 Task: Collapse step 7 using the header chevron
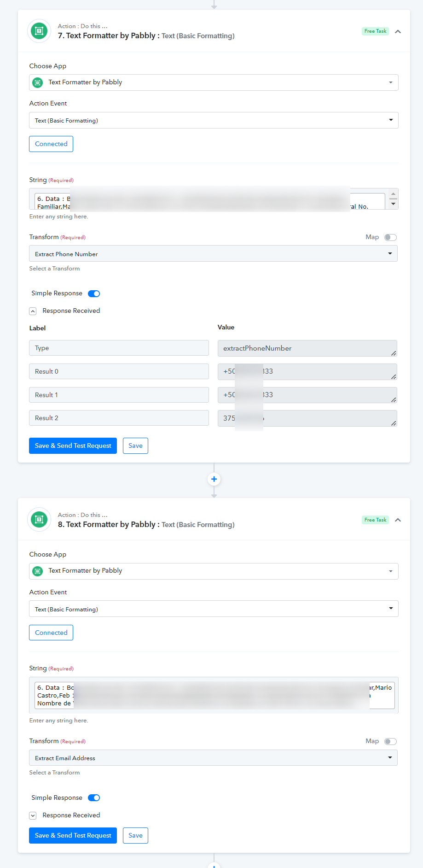[x=398, y=31]
